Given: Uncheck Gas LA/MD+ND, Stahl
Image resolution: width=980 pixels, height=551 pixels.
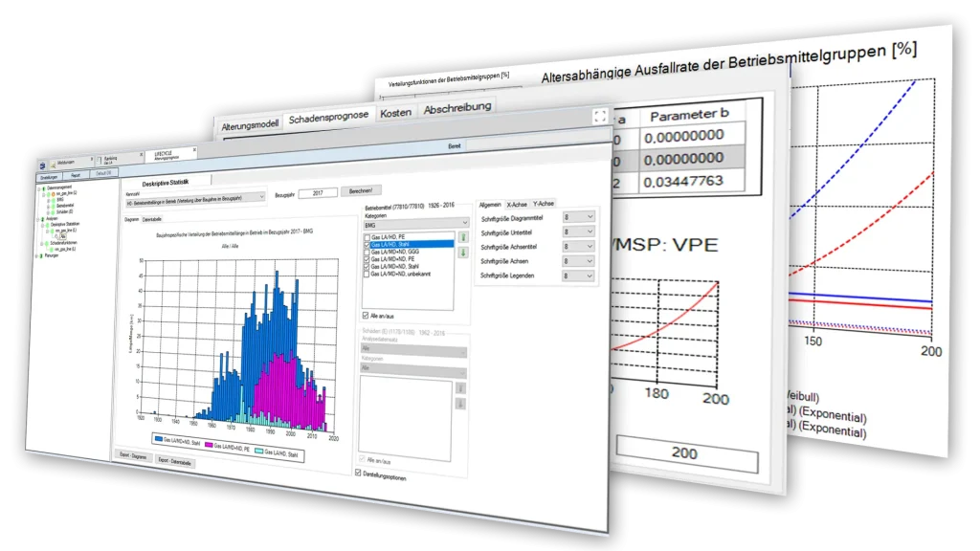Looking at the screenshot, I should (368, 266).
